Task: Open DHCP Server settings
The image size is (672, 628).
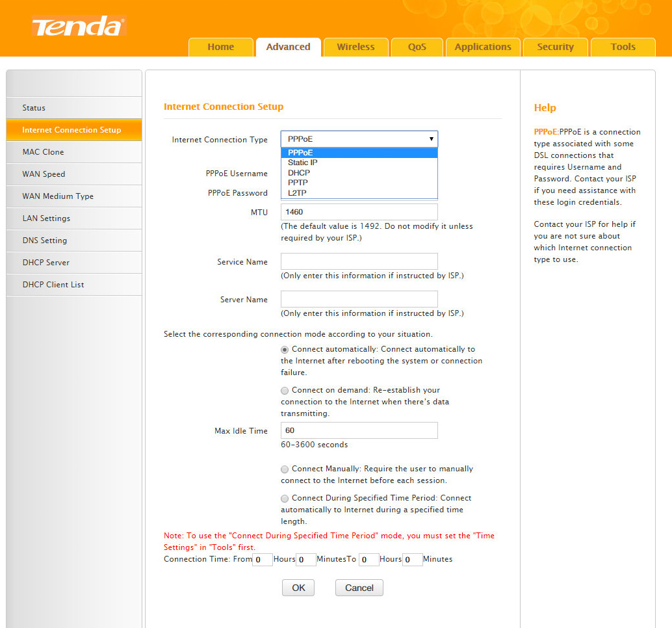Action: click(74, 263)
